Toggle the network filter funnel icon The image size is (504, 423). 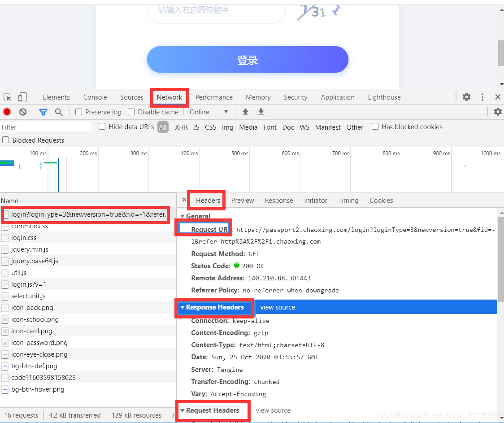[x=43, y=112]
